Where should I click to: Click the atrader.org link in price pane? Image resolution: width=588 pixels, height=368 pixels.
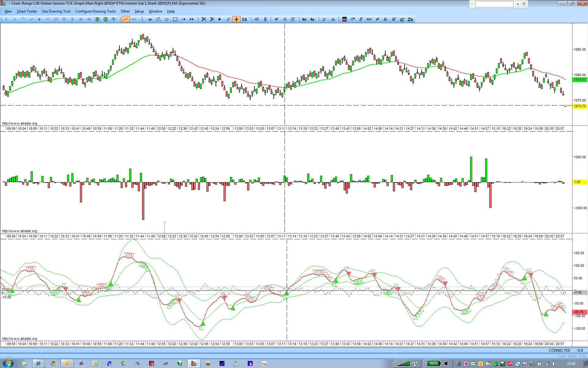(20, 123)
